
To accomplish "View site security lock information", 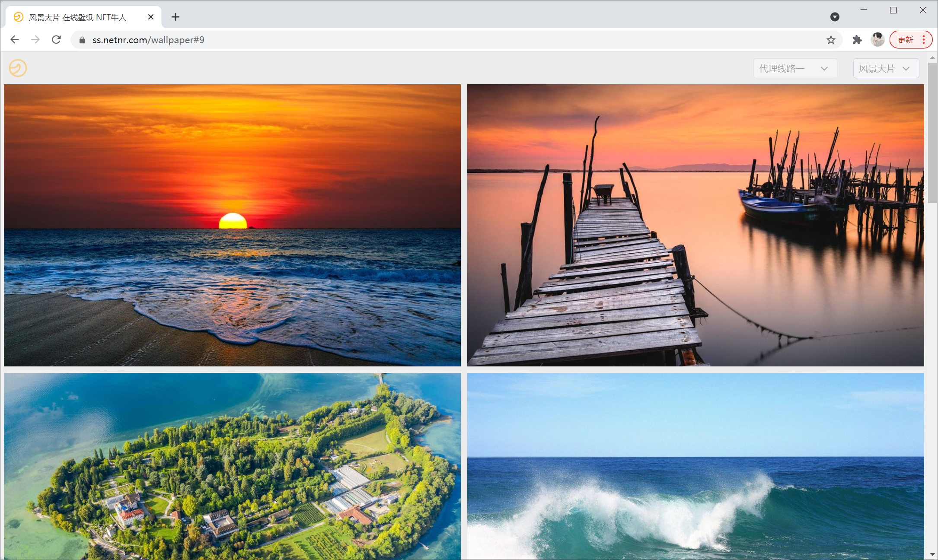I will (x=82, y=40).
